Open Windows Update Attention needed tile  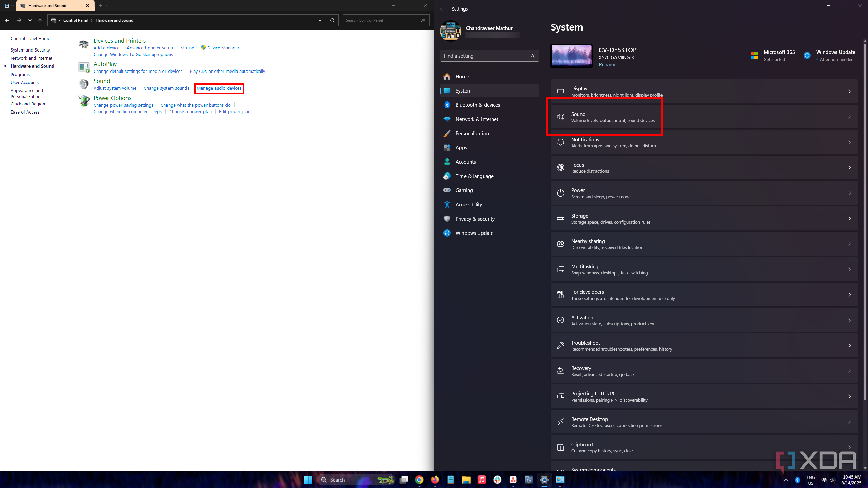coord(829,56)
